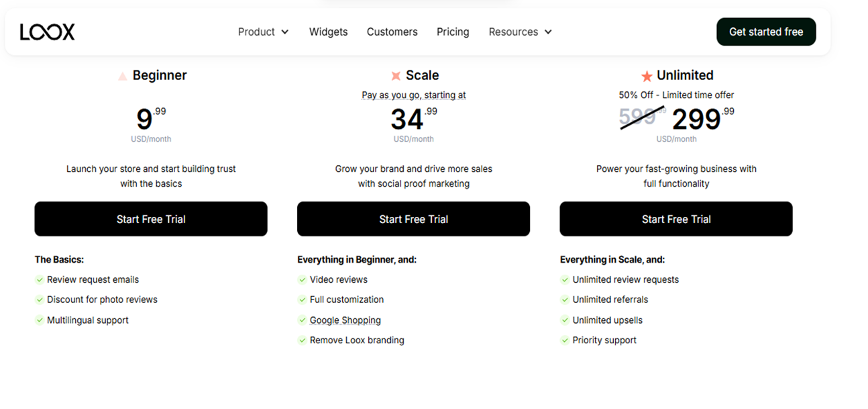Click the Google Shopping feature link
The height and width of the screenshot is (409, 868).
point(345,320)
